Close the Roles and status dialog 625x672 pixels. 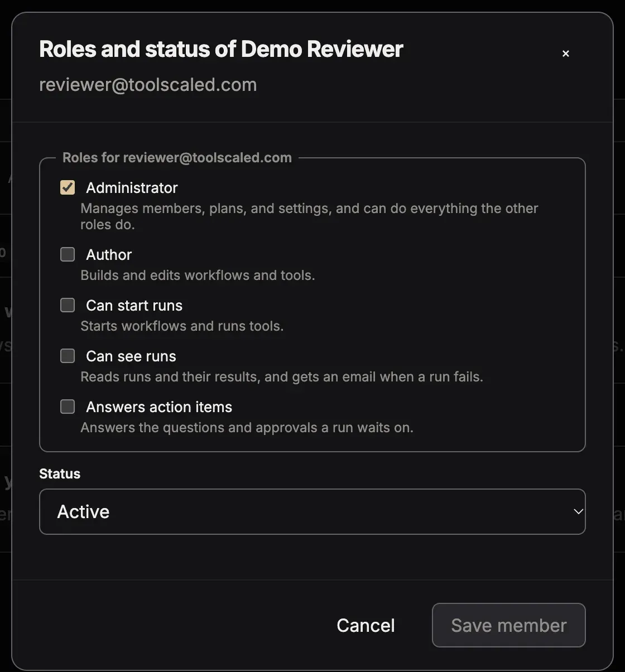pos(566,54)
